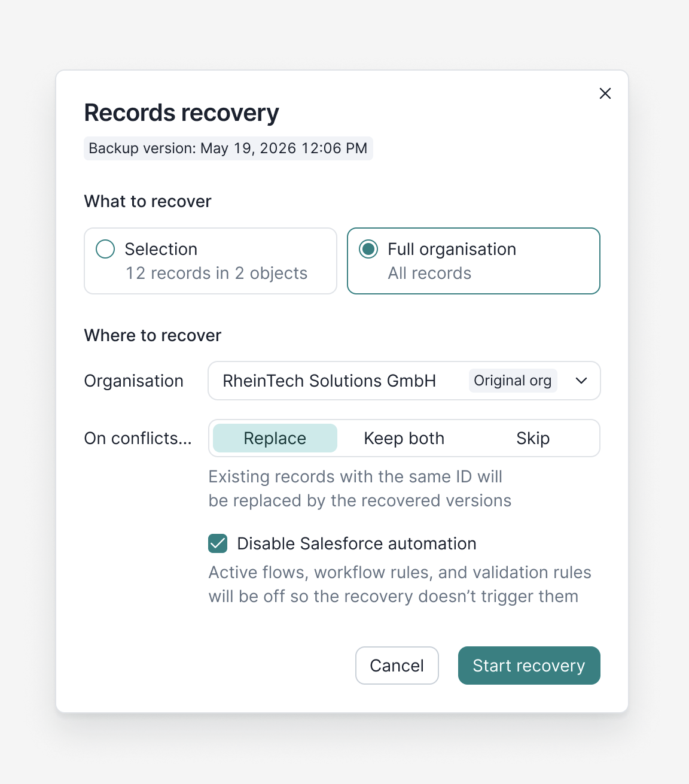Click the "Where to recover" heading
The width and height of the screenshot is (689, 784).
(x=153, y=335)
